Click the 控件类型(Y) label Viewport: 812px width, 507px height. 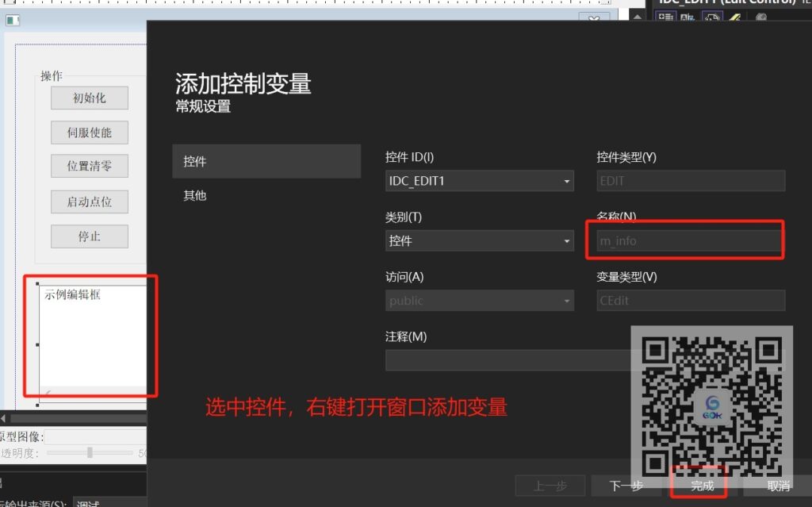pyautogui.click(x=626, y=157)
